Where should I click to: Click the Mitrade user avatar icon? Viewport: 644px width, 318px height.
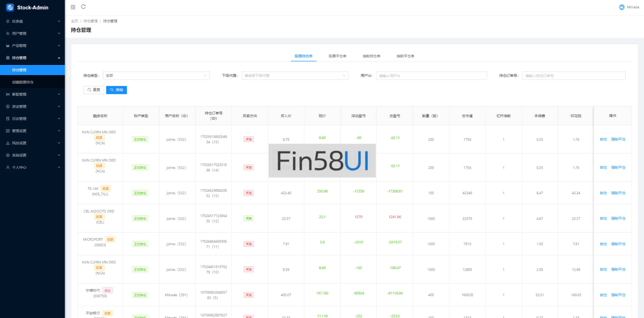pyautogui.click(x=622, y=7)
